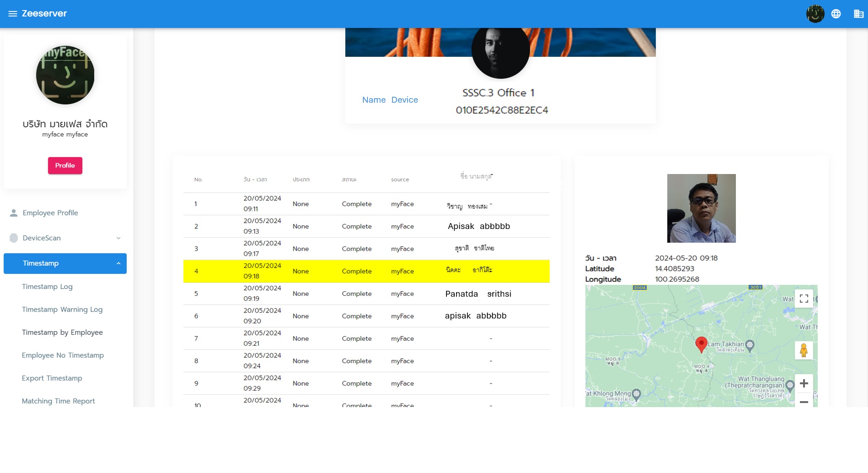Click the Employee Profile person icon
The height and width of the screenshot is (473, 868).
[x=14, y=213]
